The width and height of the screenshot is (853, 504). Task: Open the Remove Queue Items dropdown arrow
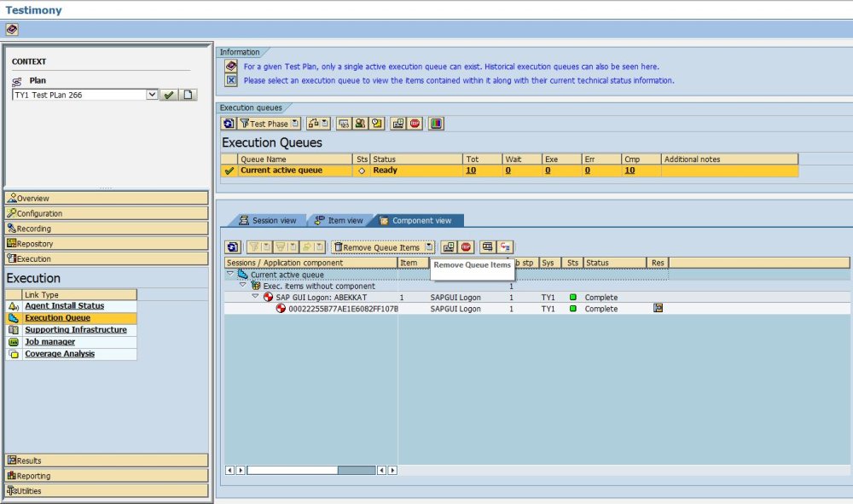(429, 247)
